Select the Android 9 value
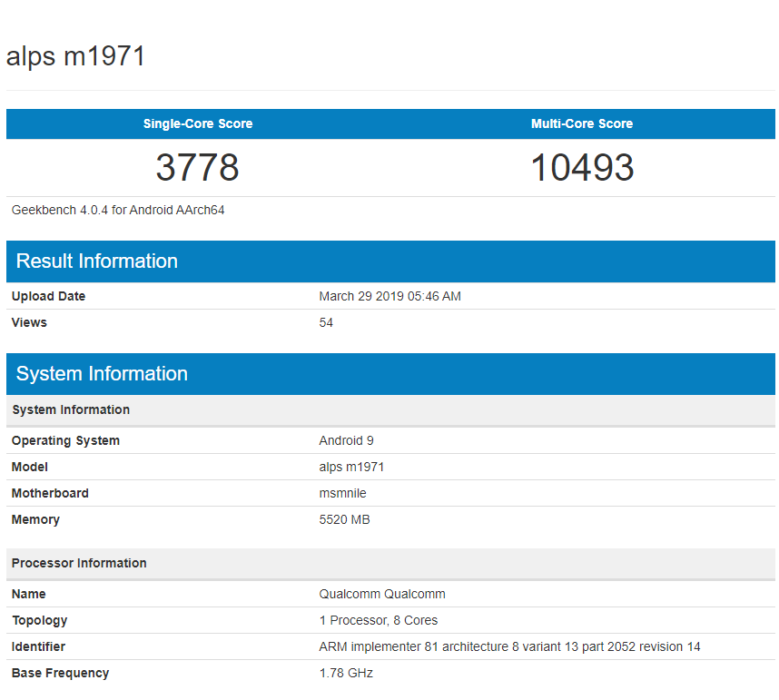Image resolution: width=779 pixels, height=700 pixels. click(346, 440)
